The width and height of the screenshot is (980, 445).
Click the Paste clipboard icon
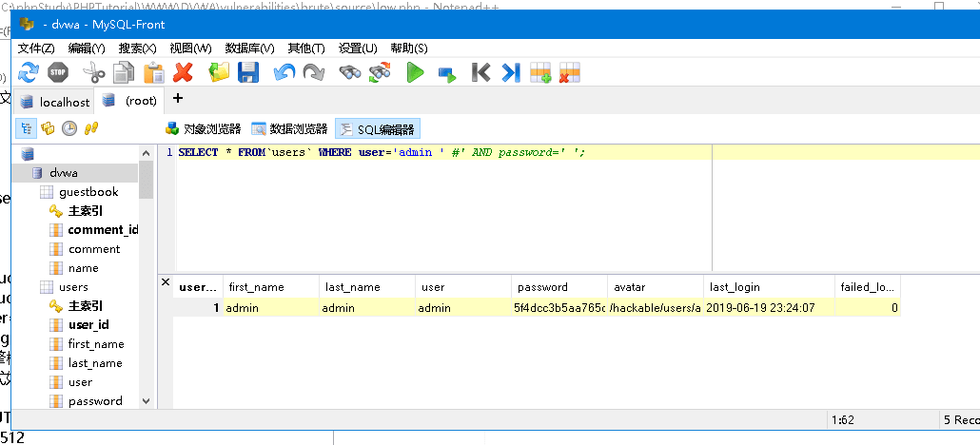(x=153, y=72)
